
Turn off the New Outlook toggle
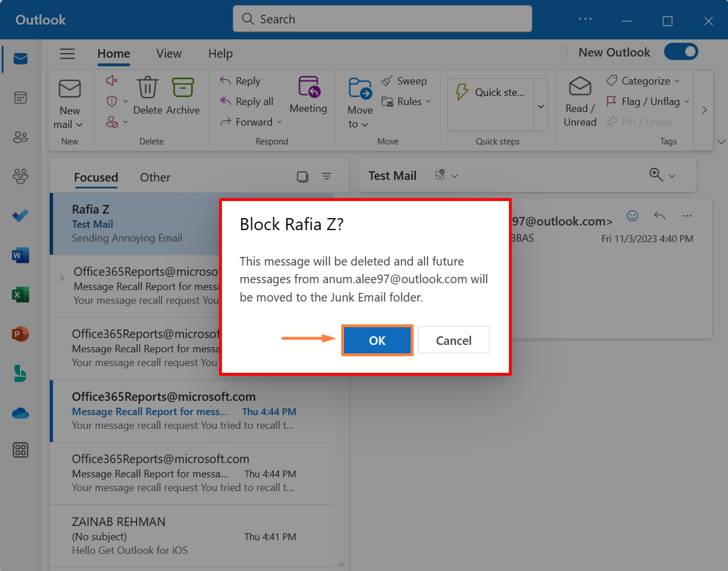point(681,52)
